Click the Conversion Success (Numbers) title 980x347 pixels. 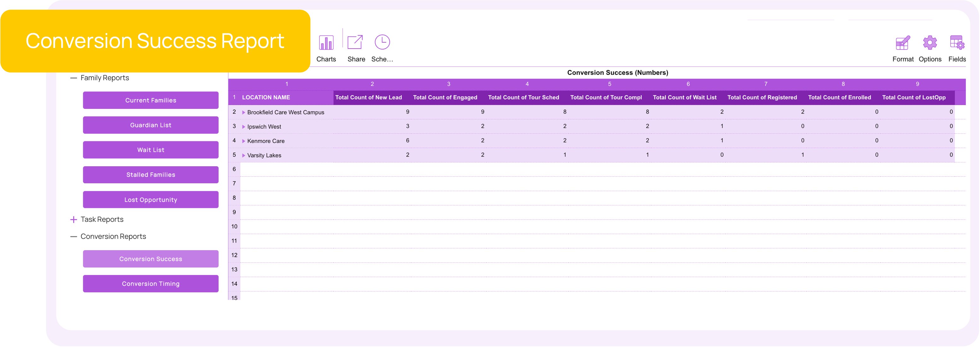(x=618, y=73)
